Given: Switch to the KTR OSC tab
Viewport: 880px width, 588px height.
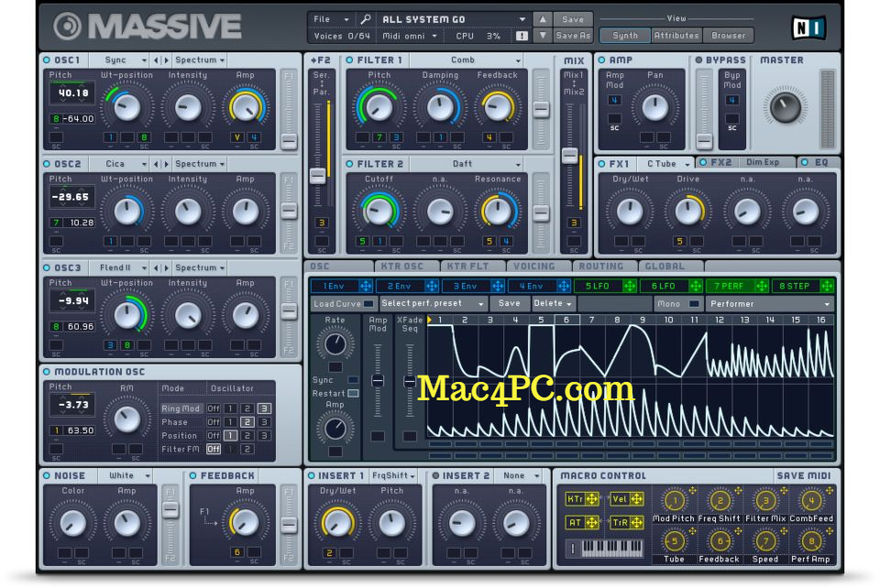Looking at the screenshot, I should click(407, 267).
